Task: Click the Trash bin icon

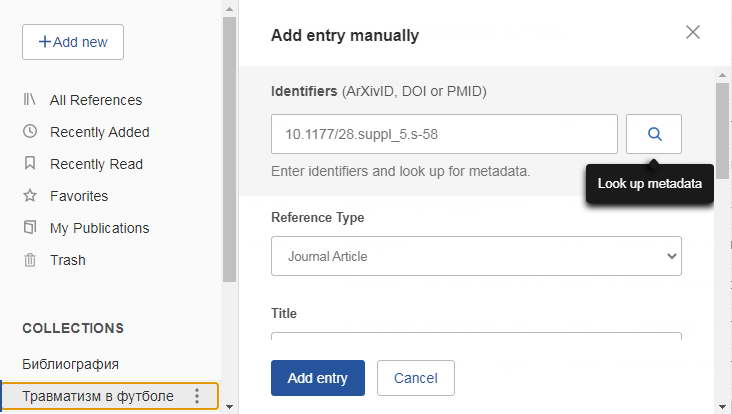Action: pyautogui.click(x=30, y=260)
